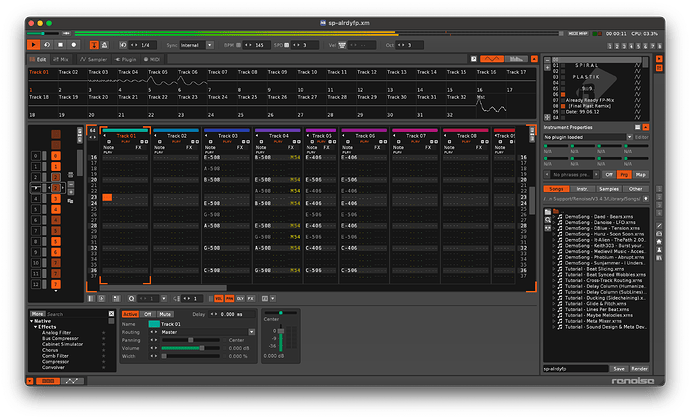
Task: Open DemoSong - Daed - Bears.xrns
Action: pos(599,217)
